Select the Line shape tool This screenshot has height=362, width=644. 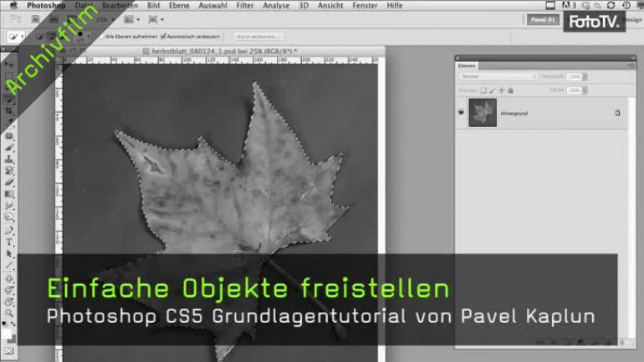pyautogui.click(x=9, y=265)
